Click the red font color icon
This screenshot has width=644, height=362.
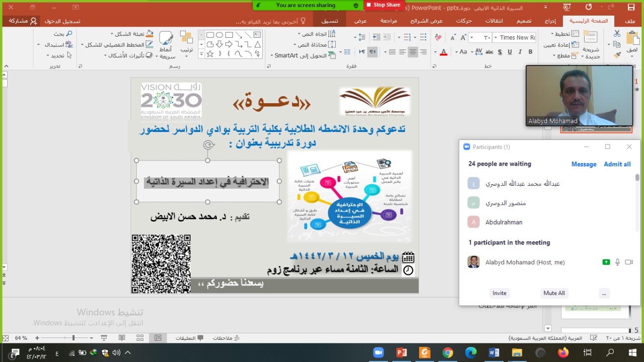(444, 52)
